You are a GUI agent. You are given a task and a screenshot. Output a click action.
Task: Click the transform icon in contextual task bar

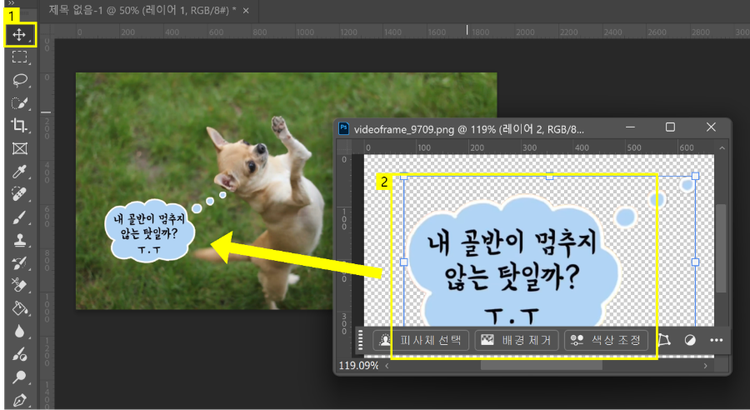664,340
